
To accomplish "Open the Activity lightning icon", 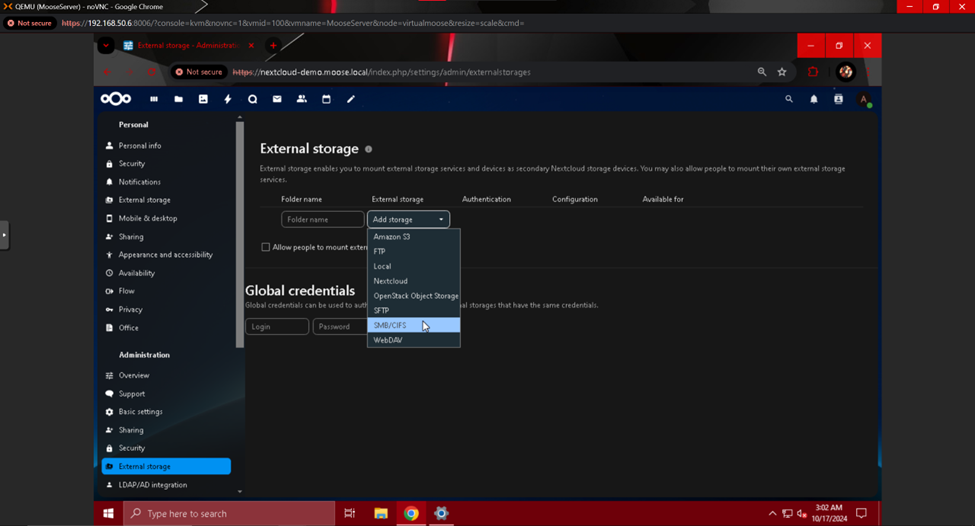I will 228,99.
